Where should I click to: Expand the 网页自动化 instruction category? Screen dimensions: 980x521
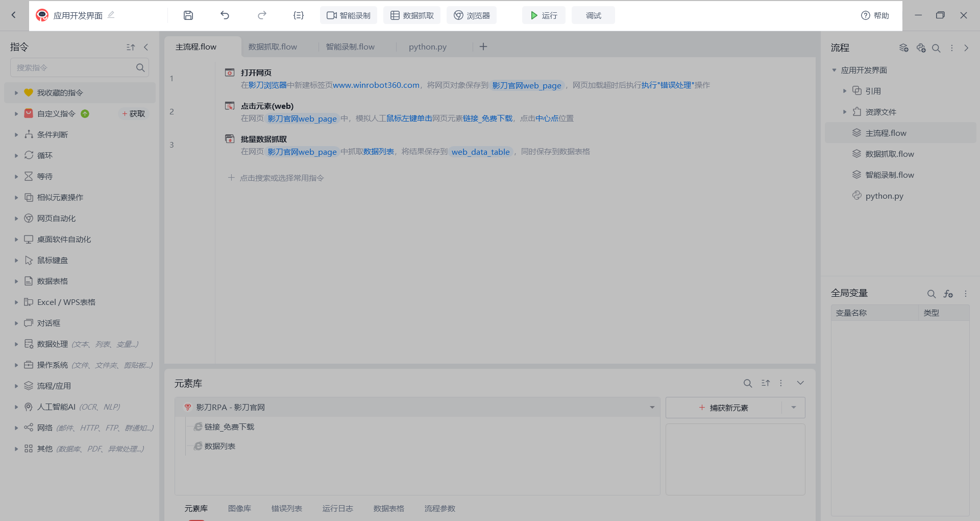click(16, 219)
